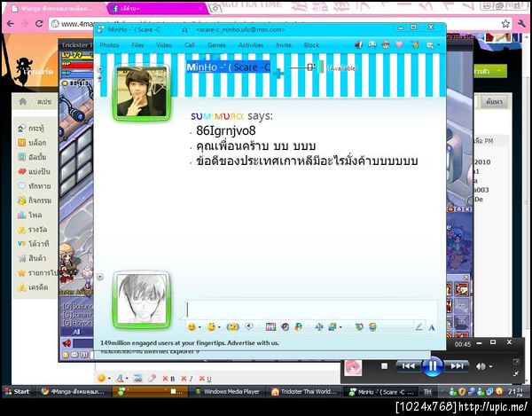Screen dimensions: 532x416
Task: Click Invite in the chat window
Action: pyautogui.click(x=284, y=45)
